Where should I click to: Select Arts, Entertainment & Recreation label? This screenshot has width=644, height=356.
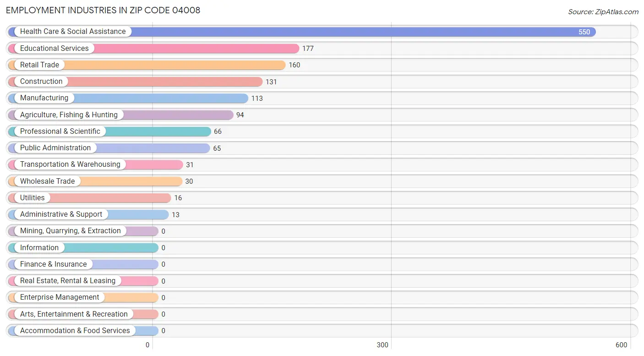point(74,314)
